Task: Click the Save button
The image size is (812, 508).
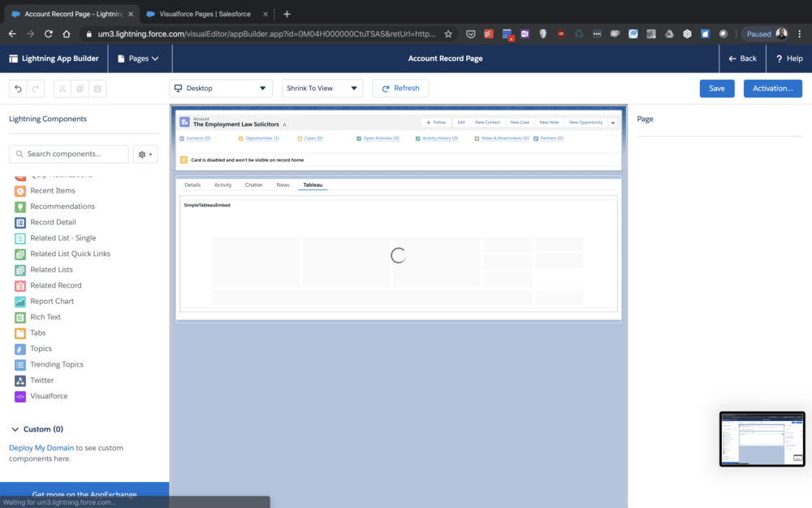Action: coord(716,89)
